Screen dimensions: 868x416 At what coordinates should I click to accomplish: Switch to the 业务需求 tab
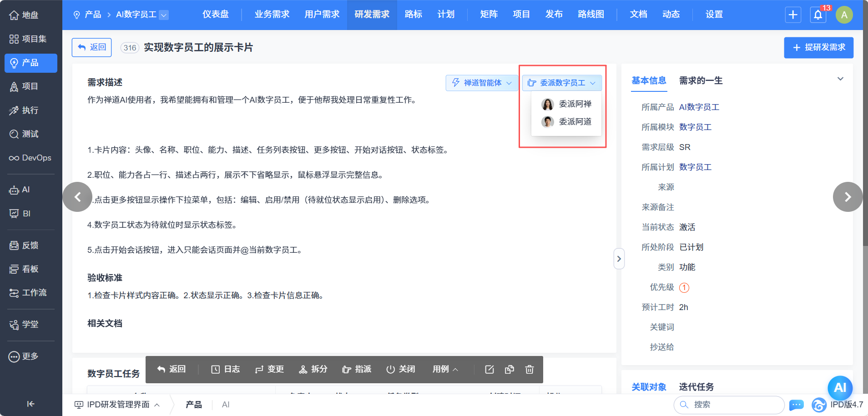[272, 15]
